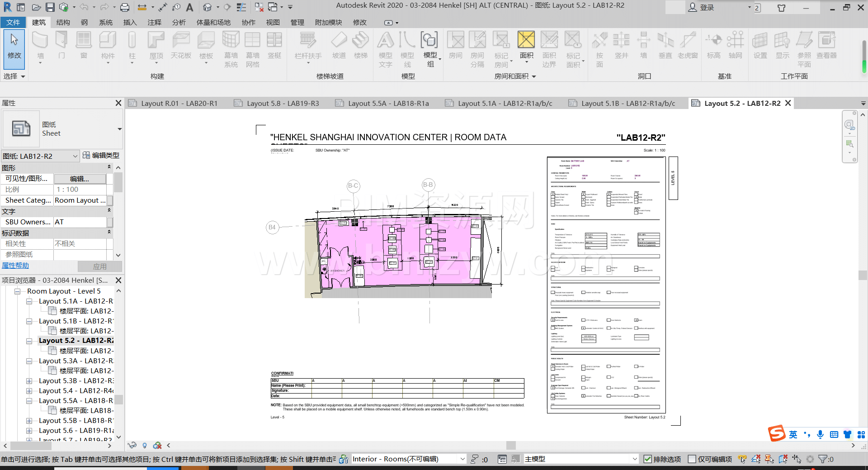The width and height of the screenshot is (868, 470).
Task: Switch to the 注释 ribbon tab
Action: click(x=154, y=22)
